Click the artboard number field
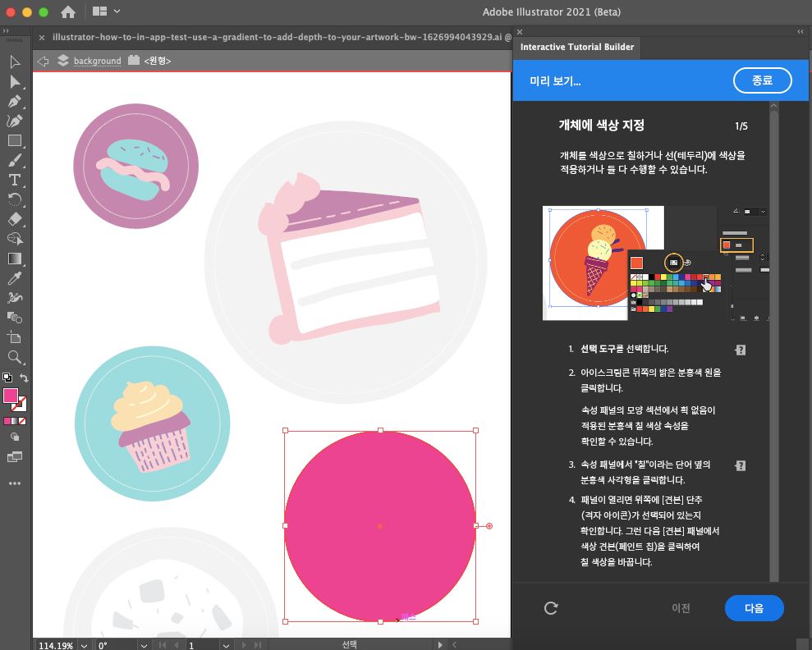 [204, 645]
